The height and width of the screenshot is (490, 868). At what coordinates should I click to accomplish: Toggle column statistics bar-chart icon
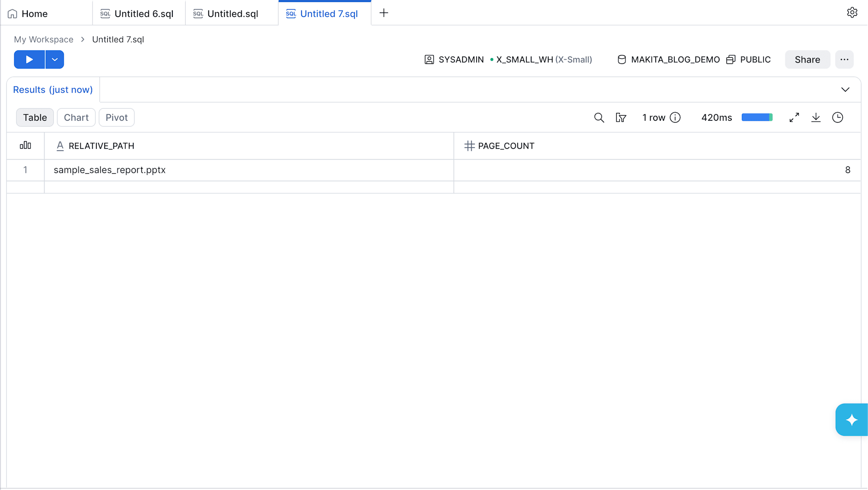25,146
